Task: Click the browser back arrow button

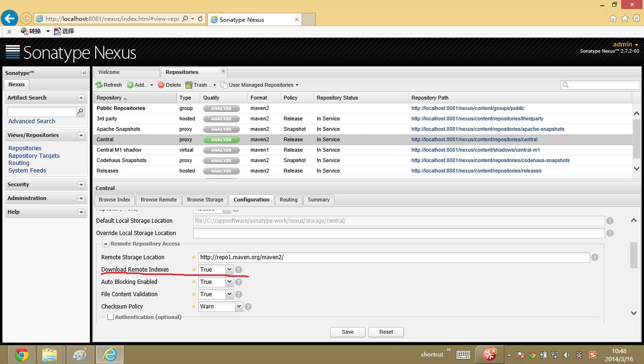Action: click(9, 19)
